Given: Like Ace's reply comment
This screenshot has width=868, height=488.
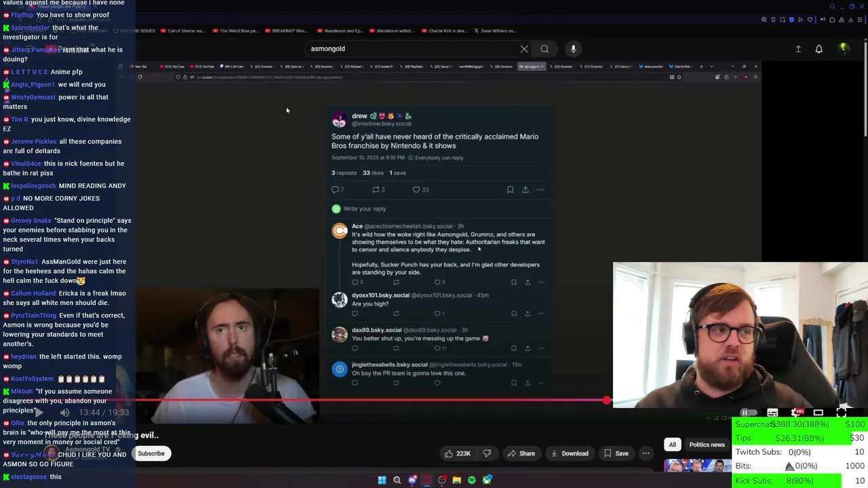Looking at the screenshot, I should coord(439,282).
